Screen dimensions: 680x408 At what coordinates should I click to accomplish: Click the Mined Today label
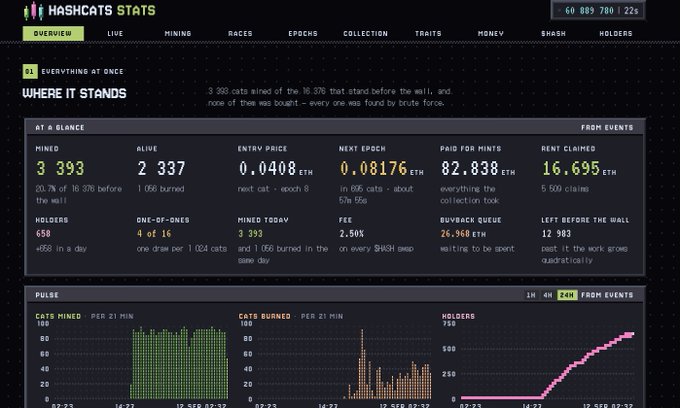(x=263, y=220)
